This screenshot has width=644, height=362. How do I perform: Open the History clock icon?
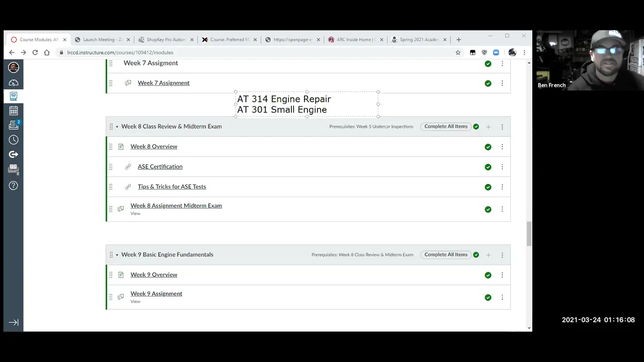tap(14, 140)
